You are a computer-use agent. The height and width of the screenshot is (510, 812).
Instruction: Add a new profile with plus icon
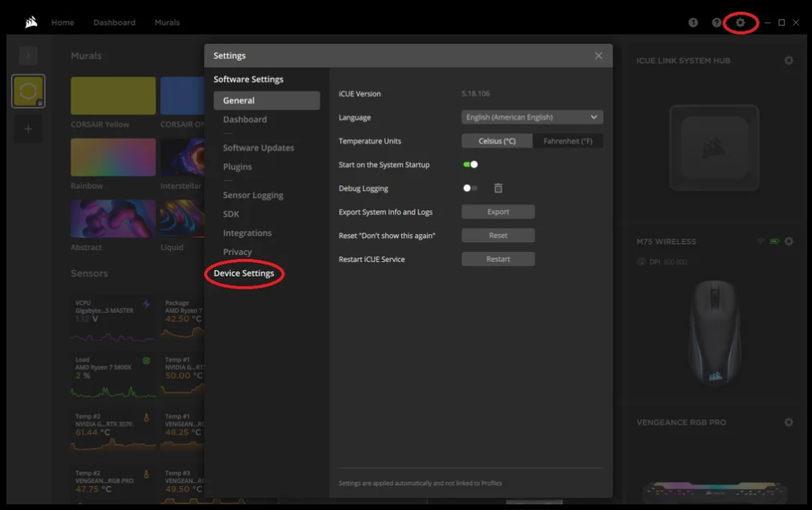point(28,129)
